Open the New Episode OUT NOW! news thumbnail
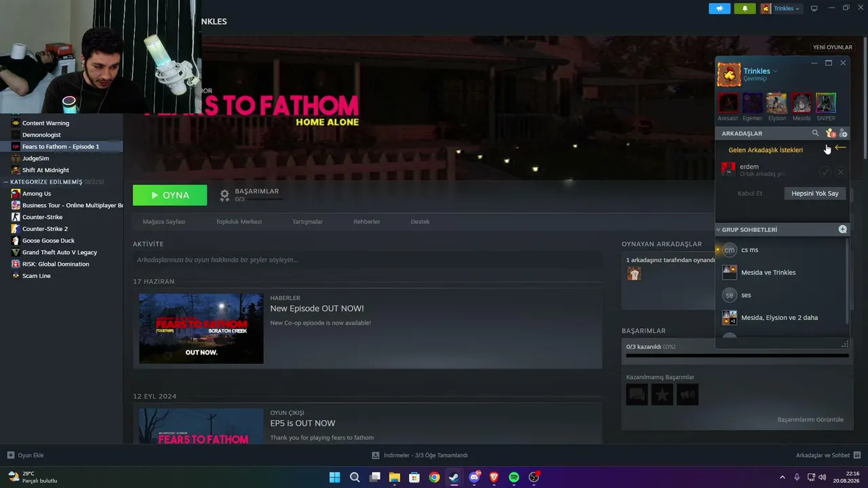 (x=201, y=328)
